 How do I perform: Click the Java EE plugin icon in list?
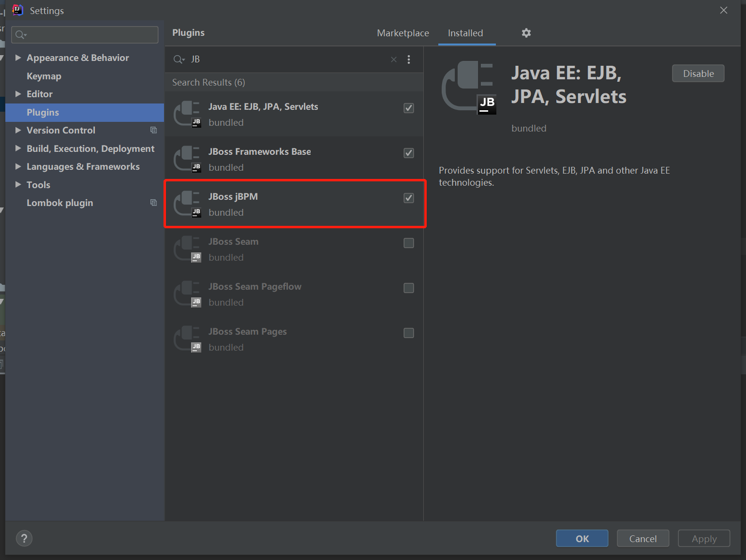point(188,114)
